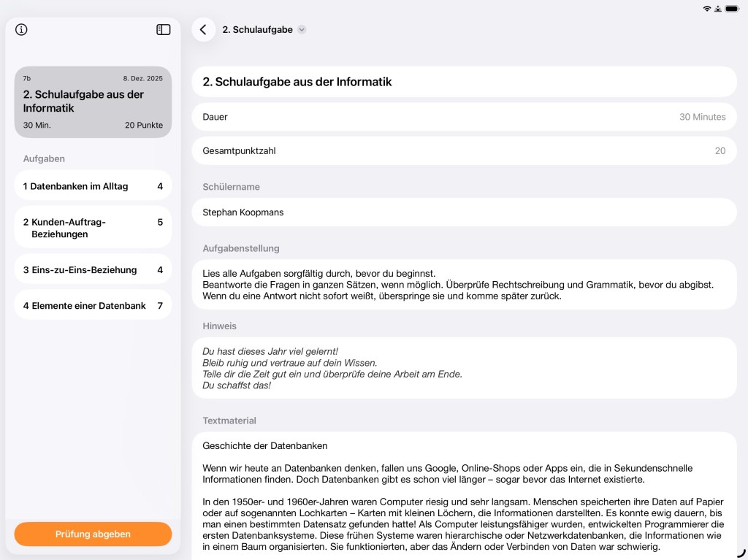Click the main '2. Schulaufgabe aus der Informatik' heading field
This screenshot has width=748, height=560.
tap(464, 82)
